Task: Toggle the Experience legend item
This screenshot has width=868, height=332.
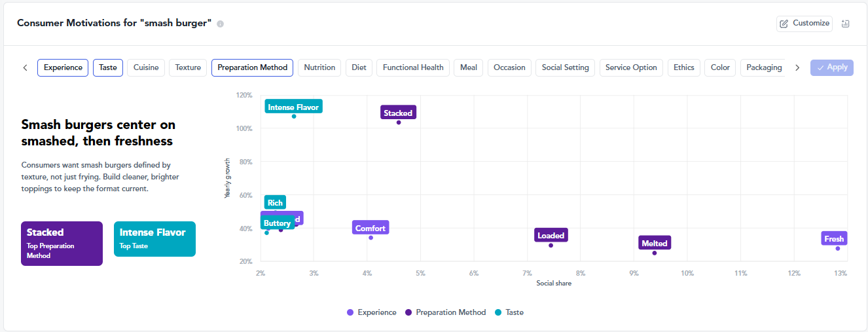Action: (372, 312)
